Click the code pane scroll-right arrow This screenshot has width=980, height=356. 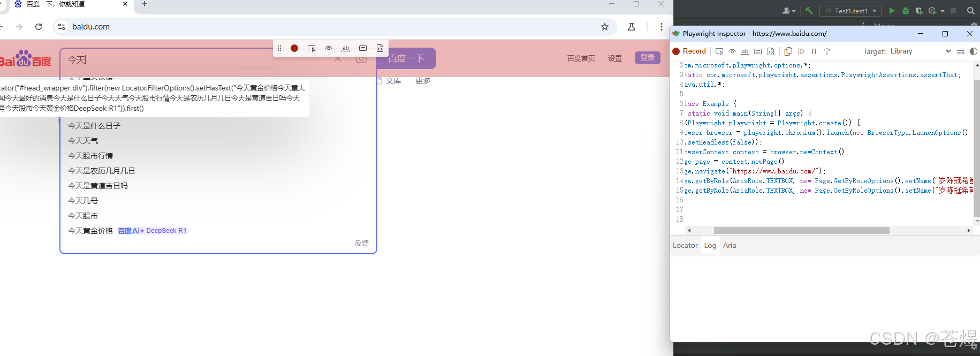(x=968, y=231)
